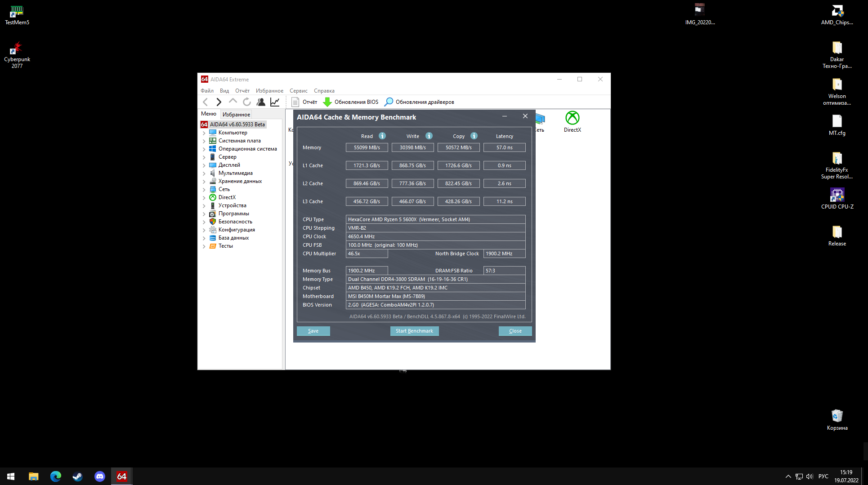Select the Меню sidebar tab
The width and height of the screenshot is (868, 485).
[x=209, y=114]
